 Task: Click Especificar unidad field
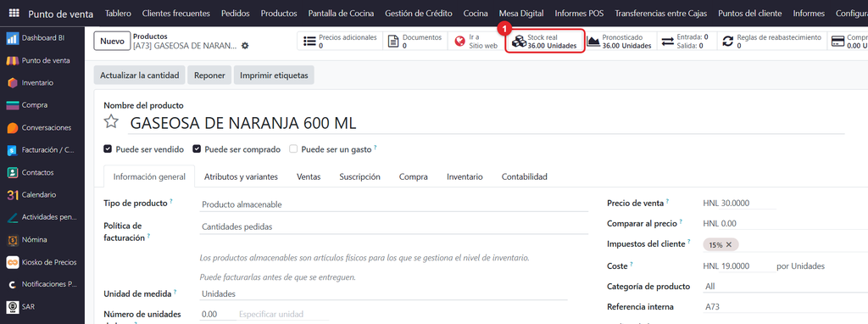point(283,314)
